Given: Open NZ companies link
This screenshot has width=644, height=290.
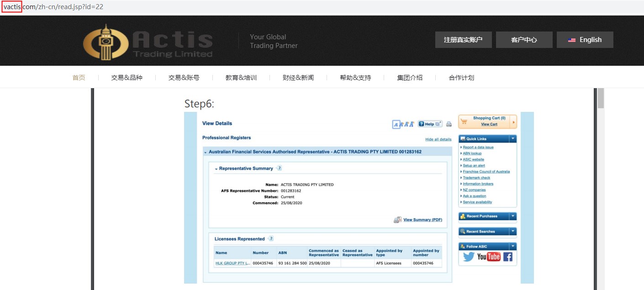Looking at the screenshot, I should click(x=475, y=190).
